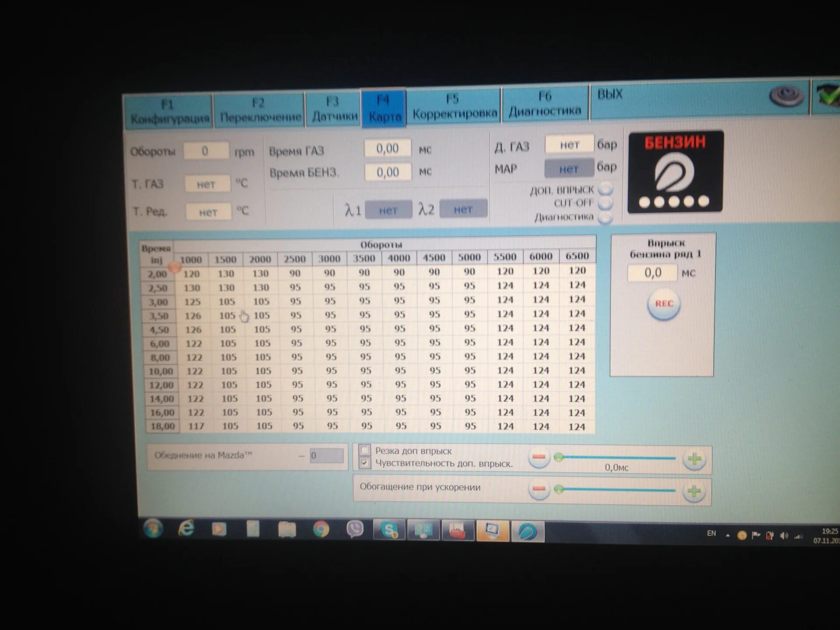Viewport: 840px width, 630px height.
Task: Switch to F5 Корректировка tab
Action: (454, 107)
